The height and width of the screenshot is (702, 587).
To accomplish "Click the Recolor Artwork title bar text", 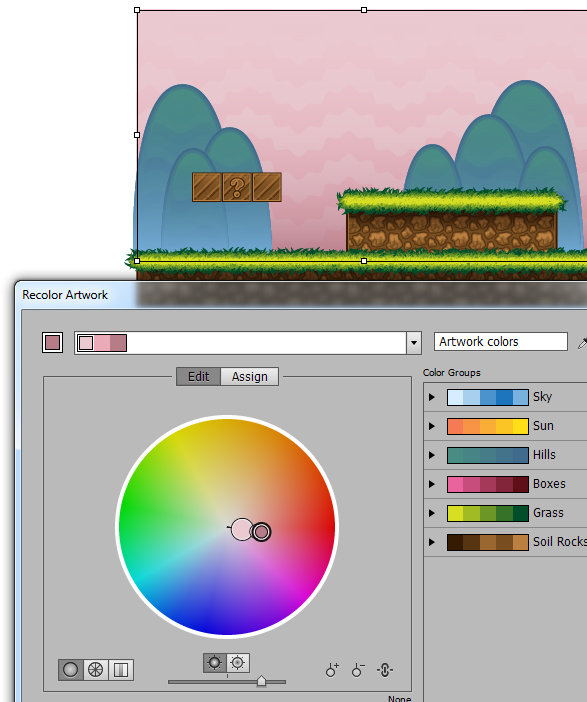I will [x=65, y=295].
